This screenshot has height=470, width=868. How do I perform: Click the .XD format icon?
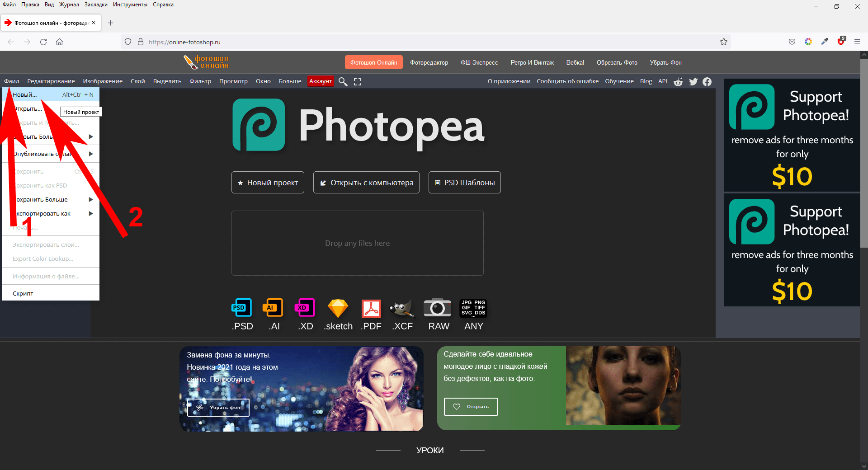pyautogui.click(x=305, y=308)
